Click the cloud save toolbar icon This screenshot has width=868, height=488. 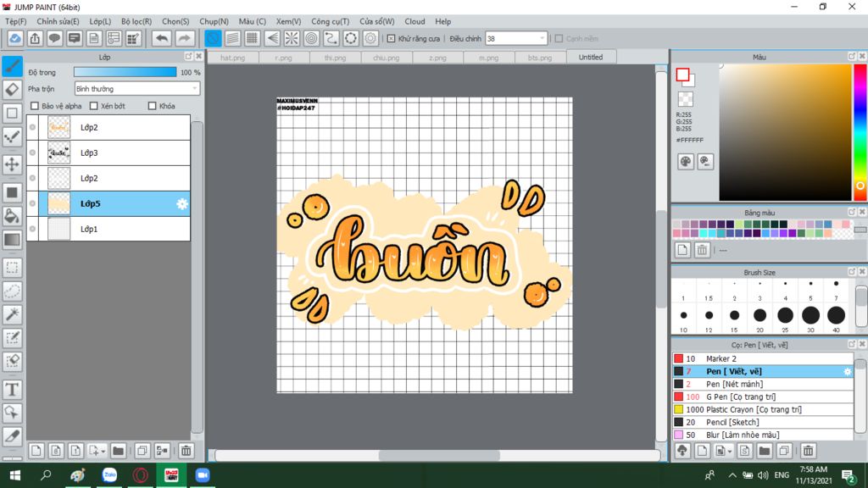[15, 38]
